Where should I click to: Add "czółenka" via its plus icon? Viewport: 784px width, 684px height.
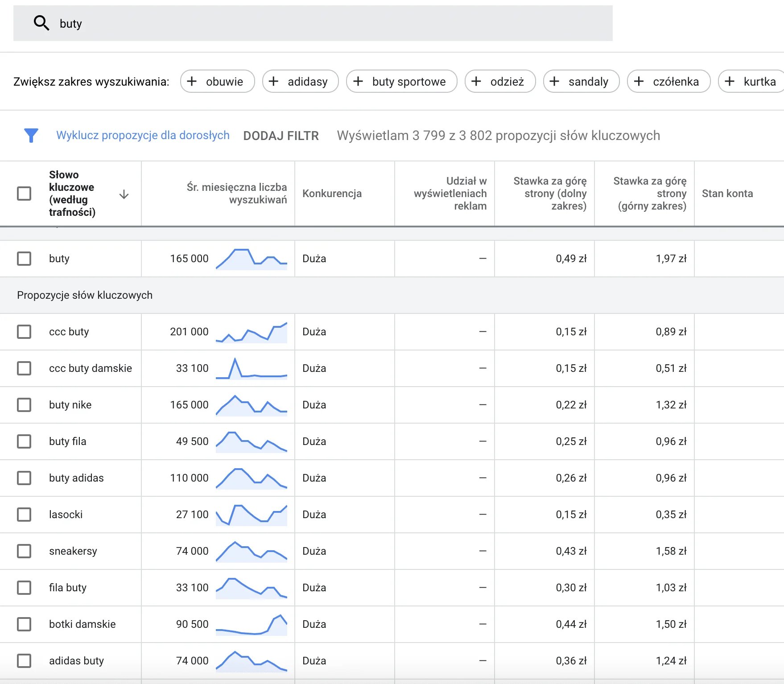[639, 81]
